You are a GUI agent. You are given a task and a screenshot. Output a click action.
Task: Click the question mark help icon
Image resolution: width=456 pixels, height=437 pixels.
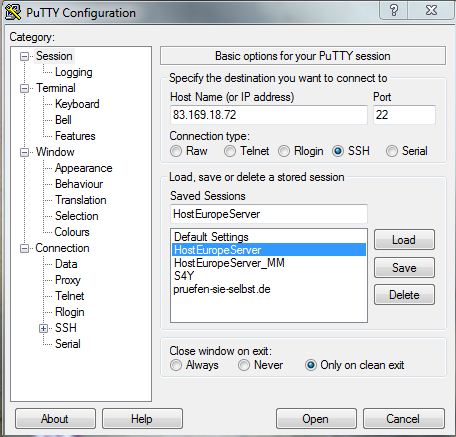click(x=394, y=10)
